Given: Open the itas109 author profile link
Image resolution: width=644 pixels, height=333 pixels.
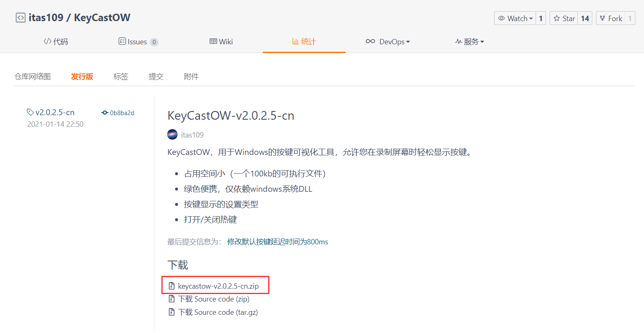Looking at the screenshot, I should click(x=192, y=135).
